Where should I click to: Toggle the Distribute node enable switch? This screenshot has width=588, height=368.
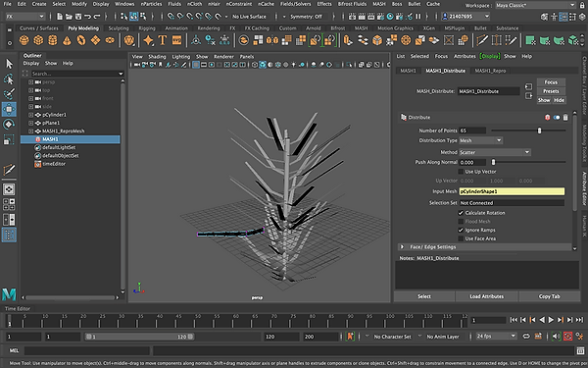557,118
